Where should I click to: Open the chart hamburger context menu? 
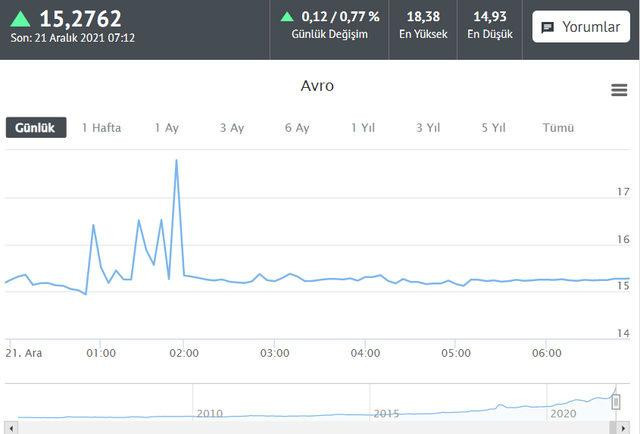(619, 90)
